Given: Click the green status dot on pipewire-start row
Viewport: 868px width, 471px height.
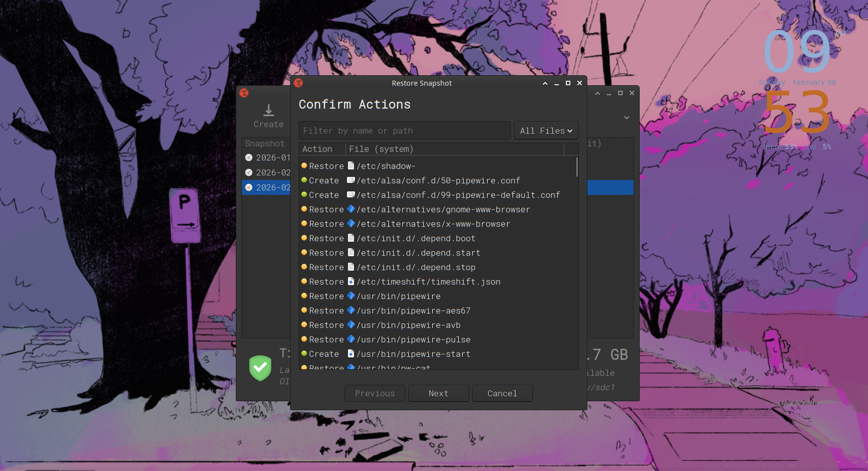Looking at the screenshot, I should click(304, 353).
